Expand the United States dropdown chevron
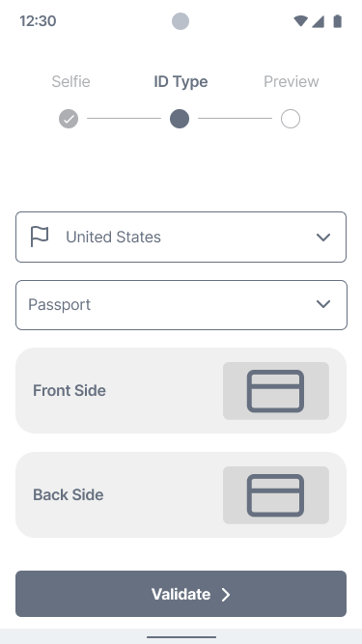Screen dimensions: 362x644 point(323,238)
